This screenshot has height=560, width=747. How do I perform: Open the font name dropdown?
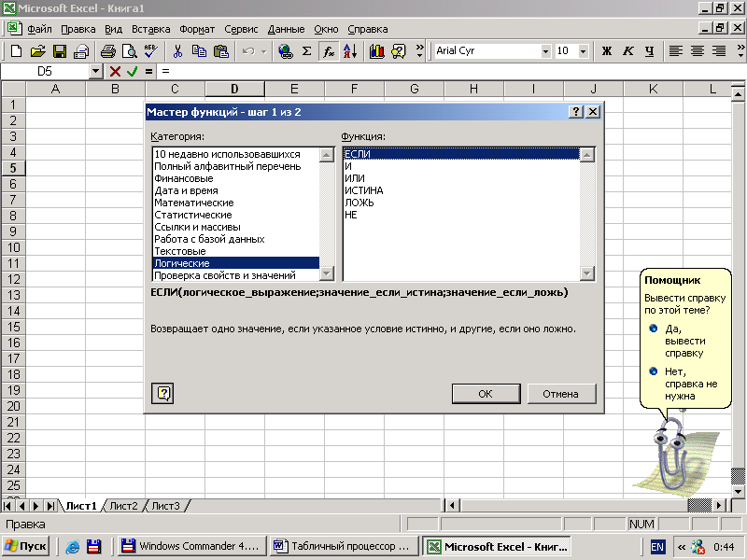545,51
